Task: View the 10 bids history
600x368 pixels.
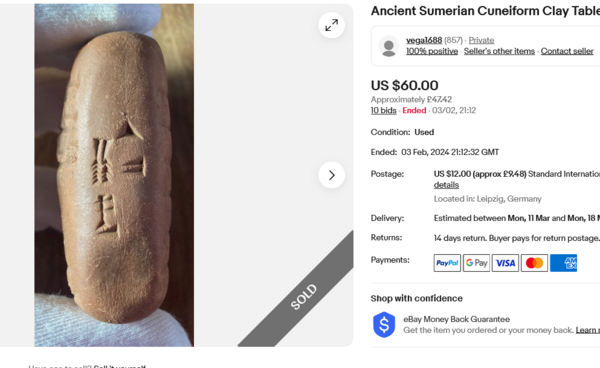Action: tap(383, 111)
